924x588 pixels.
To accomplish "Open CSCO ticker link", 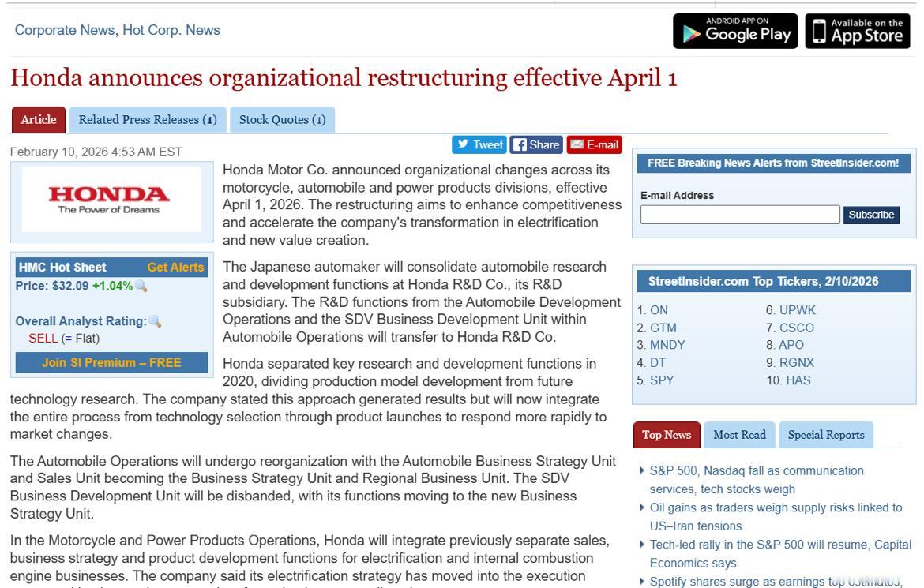I will click(797, 328).
